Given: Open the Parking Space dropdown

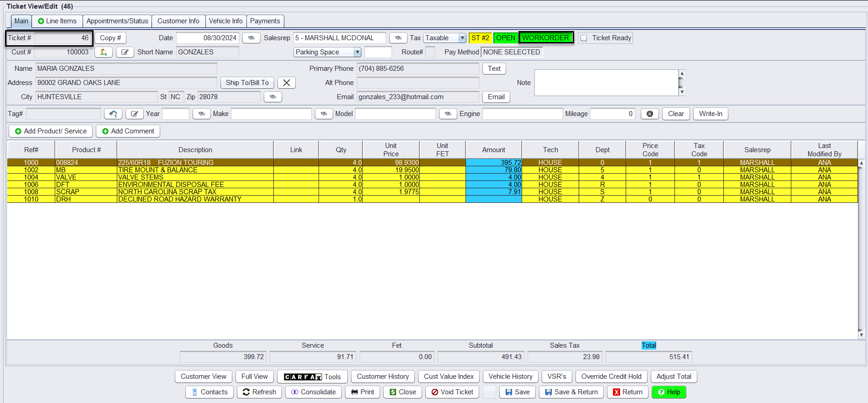Looking at the screenshot, I should point(357,53).
